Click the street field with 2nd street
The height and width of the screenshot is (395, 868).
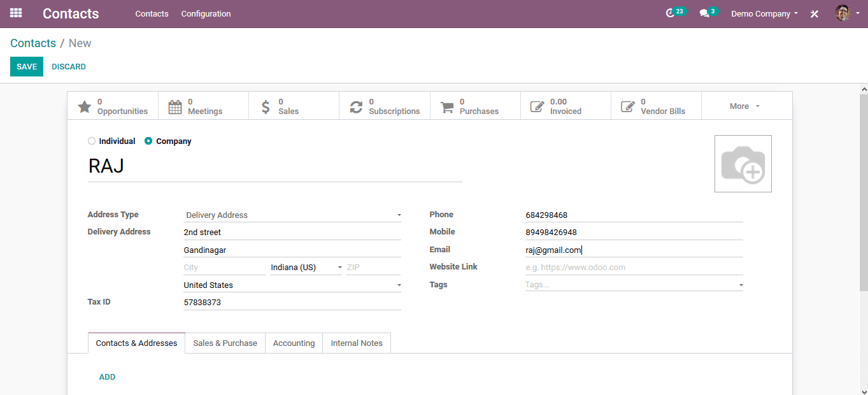(x=292, y=233)
